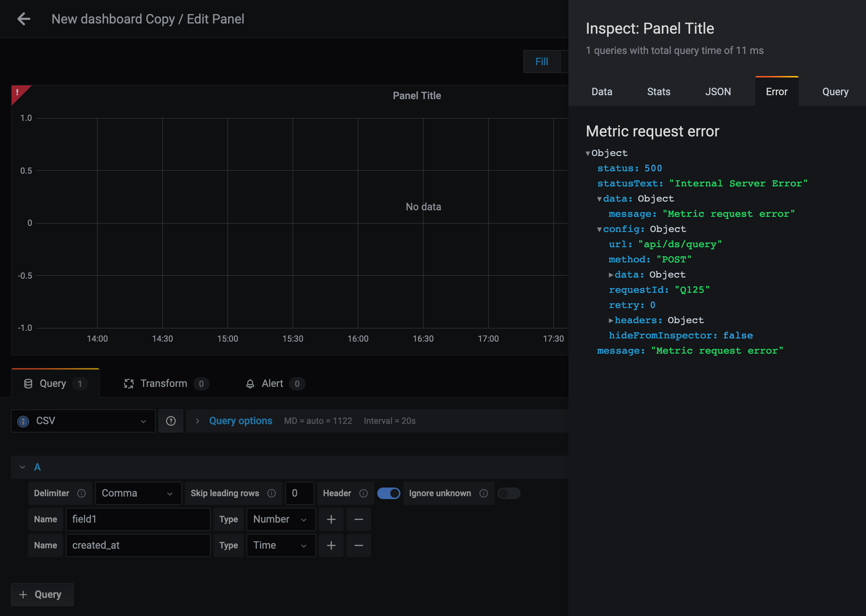Open the Transform tab
This screenshot has width=866, height=616.
(x=164, y=384)
